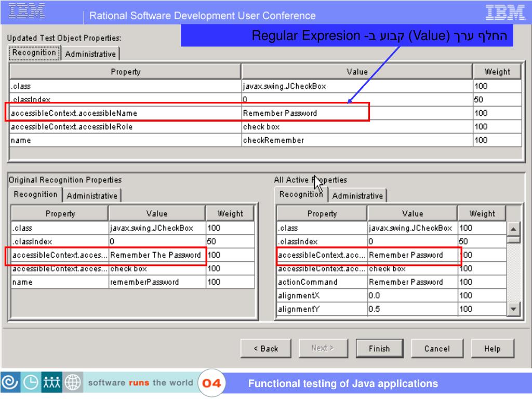
Task: Select the accessibleContext.accessibleName property in the Updated table
Action: (126, 113)
